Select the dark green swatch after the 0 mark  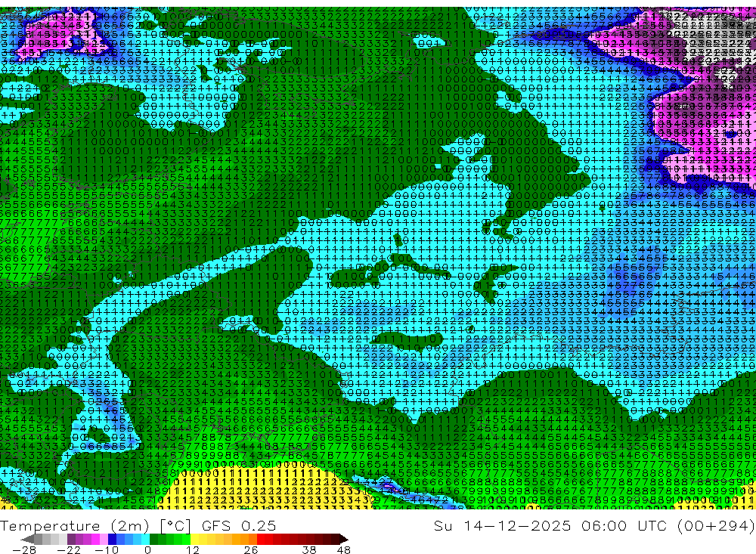153,539
